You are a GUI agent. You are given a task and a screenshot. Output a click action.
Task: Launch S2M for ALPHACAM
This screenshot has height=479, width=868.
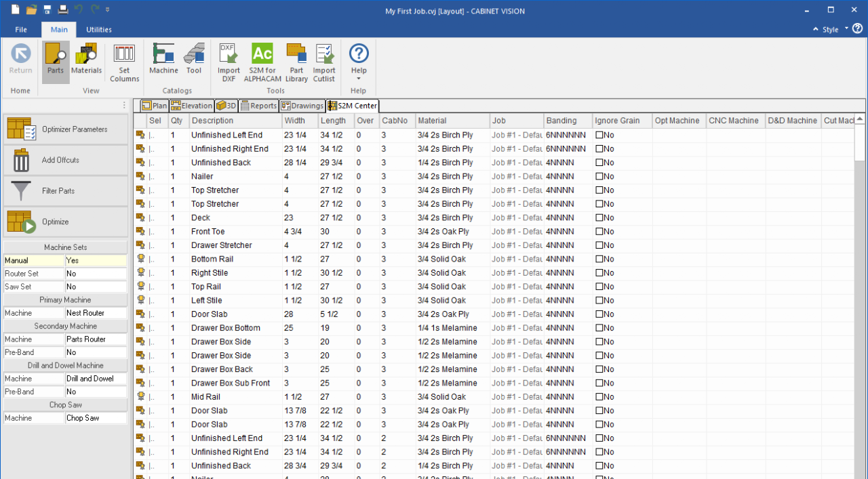pyautogui.click(x=262, y=63)
